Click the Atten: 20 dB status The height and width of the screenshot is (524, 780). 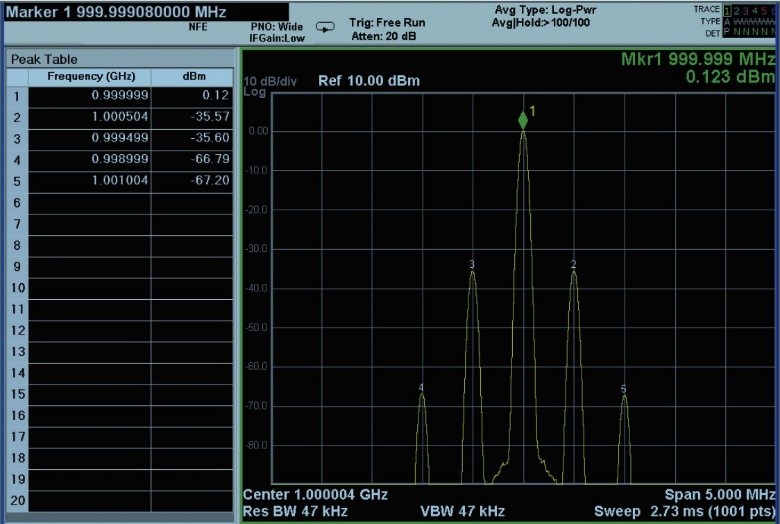384,36
